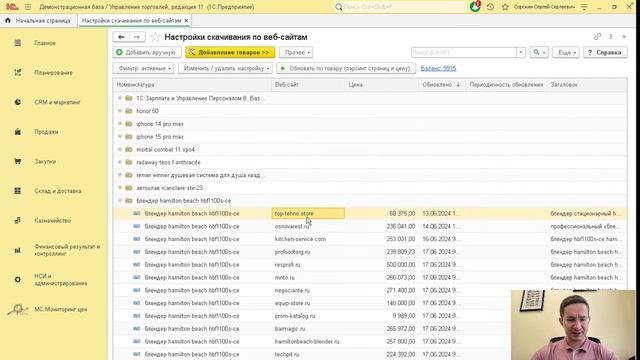Go back with the left arrow button
This screenshot has width=640, height=360.
point(121,37)
